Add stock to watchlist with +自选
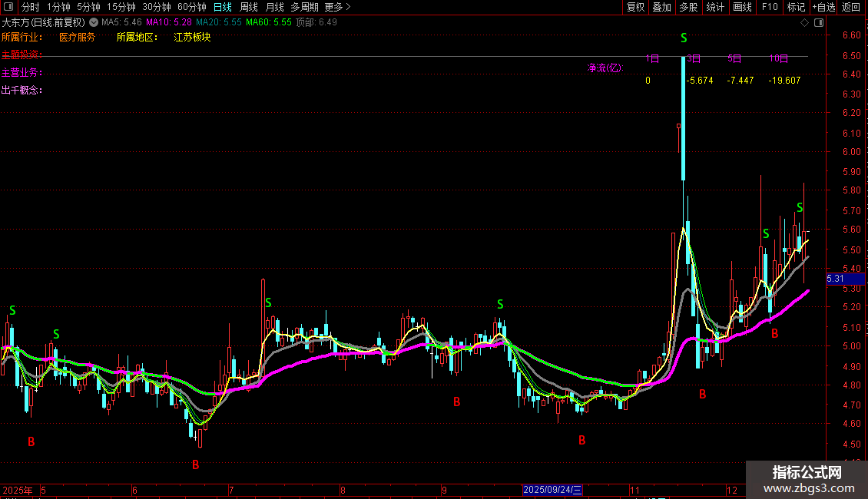The width and height of the screenshot is (868, 499). point(823,7)
